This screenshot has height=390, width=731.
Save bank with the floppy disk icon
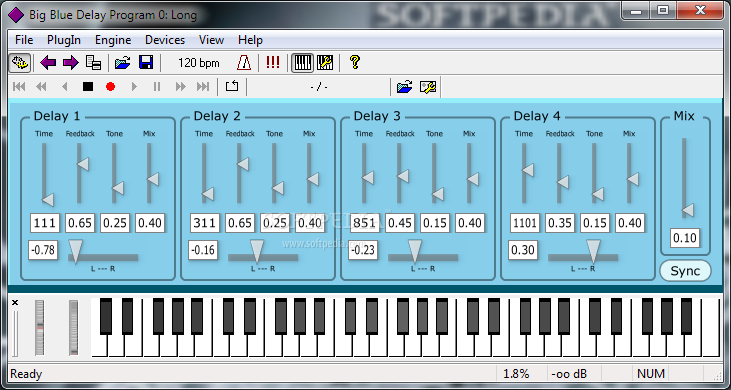pyautogui.click(x=146, y=62)
